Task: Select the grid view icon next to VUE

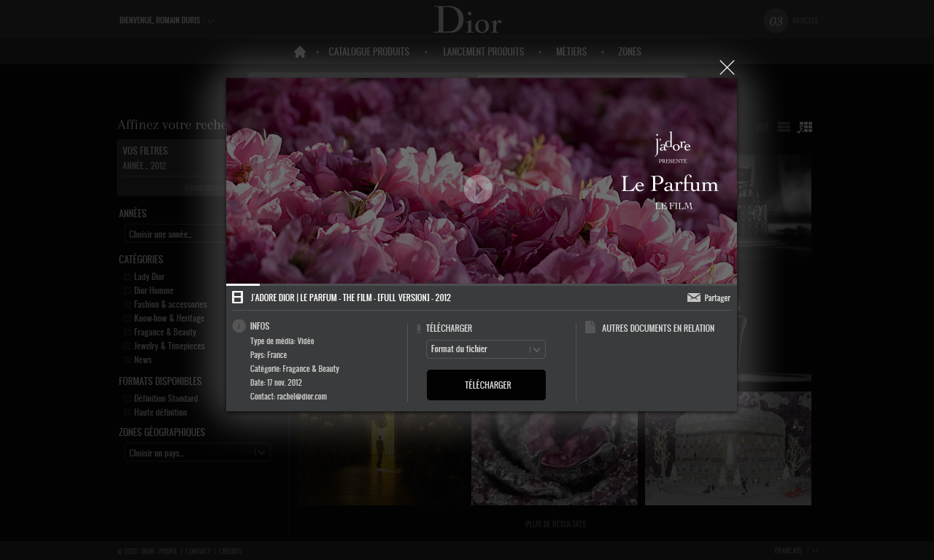Action: (805, 126)
